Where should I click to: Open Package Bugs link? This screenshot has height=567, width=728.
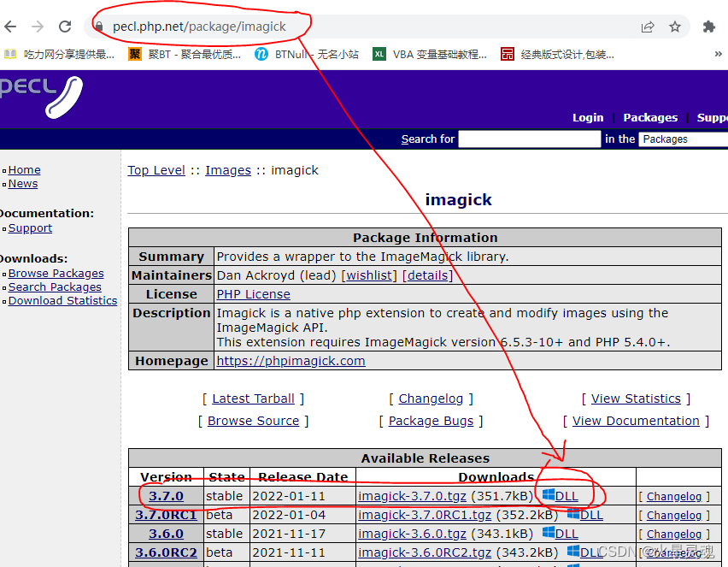tap(431, 421)
